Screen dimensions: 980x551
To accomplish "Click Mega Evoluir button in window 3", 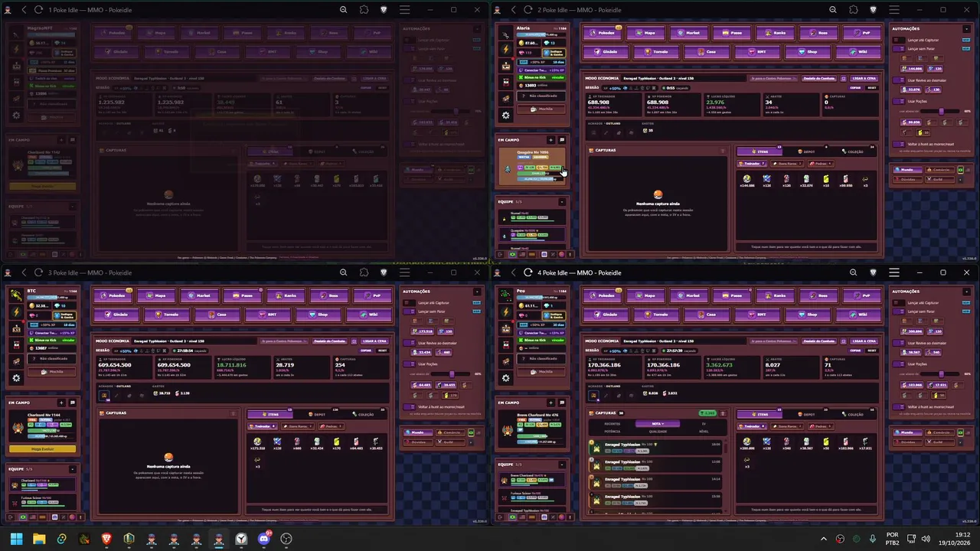I will [x=42, y=449].
